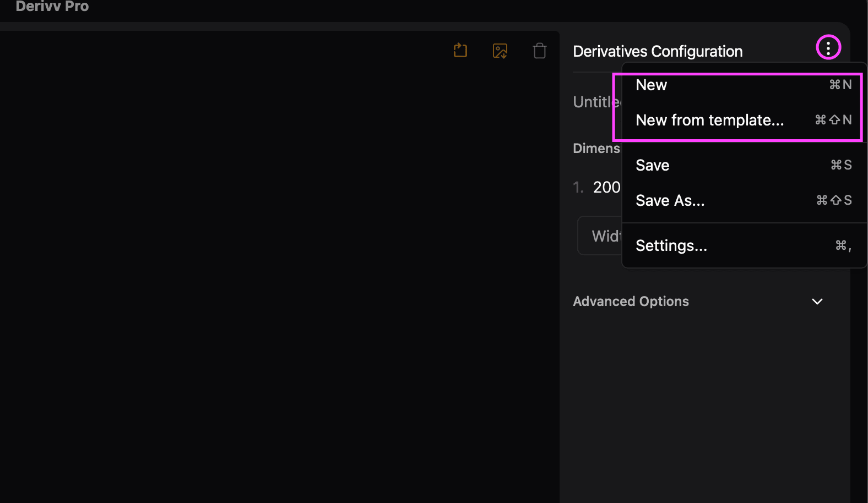Click the Dimensions section label
The height and width of the screenshot is (503, 868).
(x=596, y=149)
